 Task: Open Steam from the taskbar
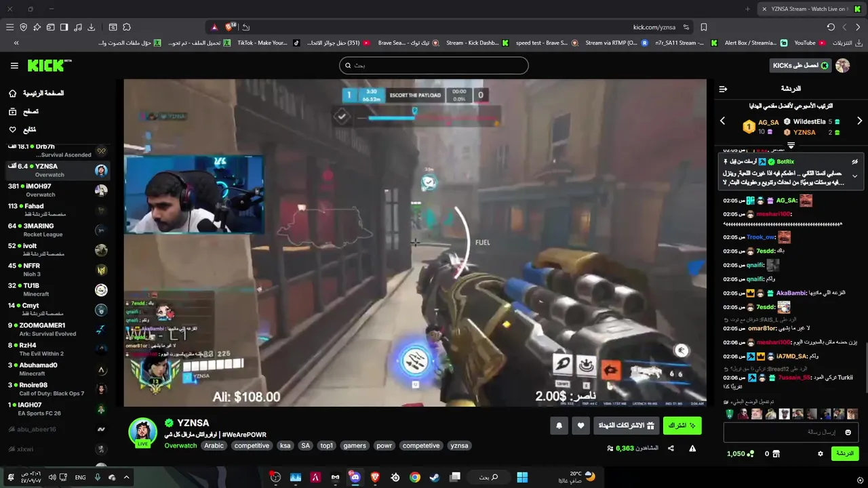click(434, 477)
